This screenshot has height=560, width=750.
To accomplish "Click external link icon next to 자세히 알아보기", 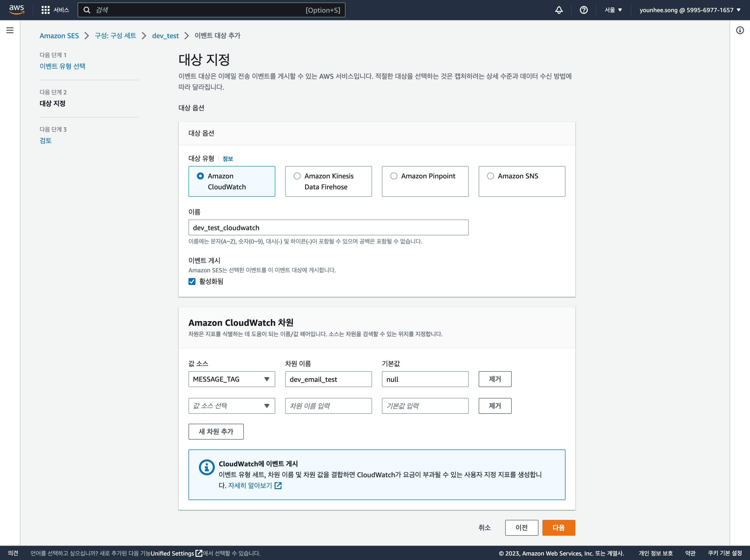I will (278, 485).
